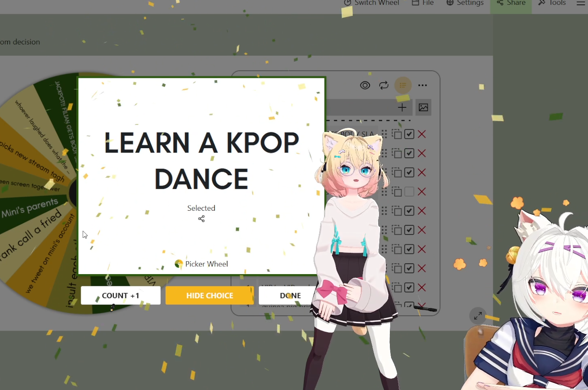Delete the SLA input row
Viewport: 588px width, 390px height.
(x=422, y=134)
